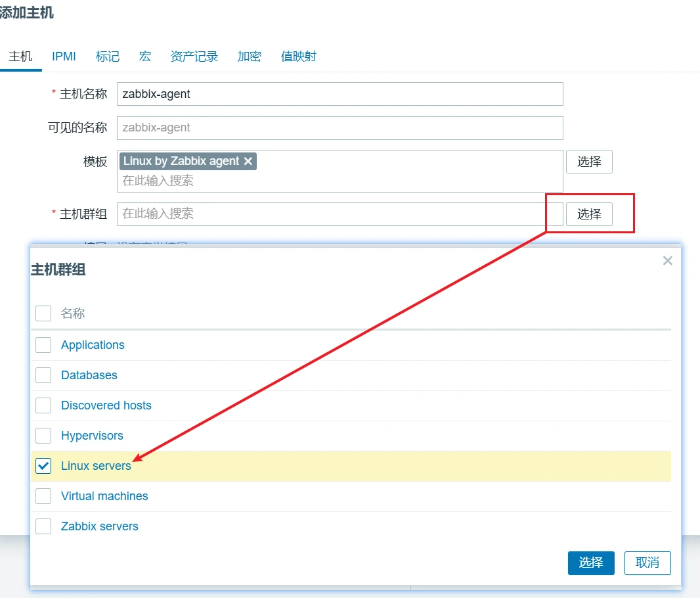Screen dimensions: 700x598
Task: Check the Zabbix servers checkbox
Action: [x=43, y=526]
